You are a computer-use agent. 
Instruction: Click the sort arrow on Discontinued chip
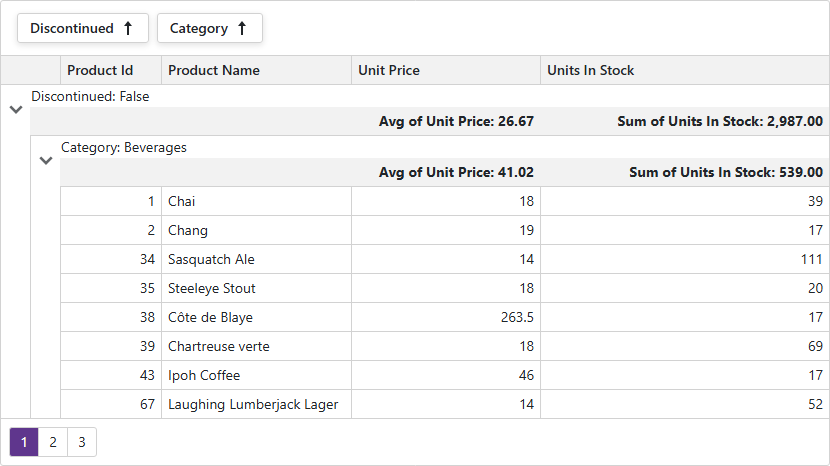[x=128, y=28]
